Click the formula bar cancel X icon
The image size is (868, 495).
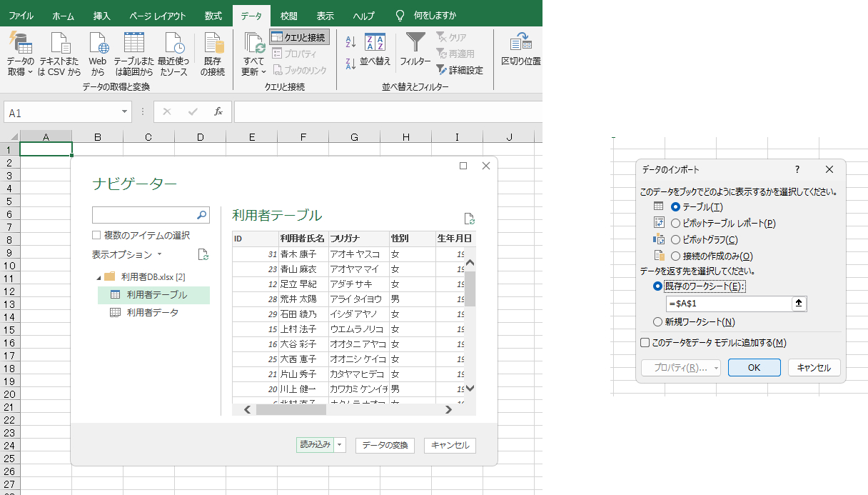[x=166, y=112]
